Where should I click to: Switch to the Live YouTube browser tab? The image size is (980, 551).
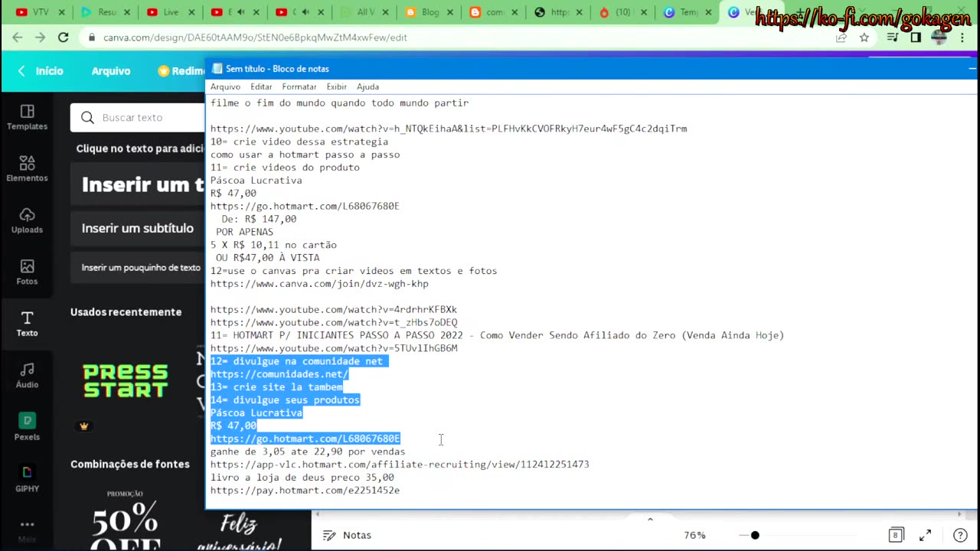pyautogui.click(x=167, y=12)
